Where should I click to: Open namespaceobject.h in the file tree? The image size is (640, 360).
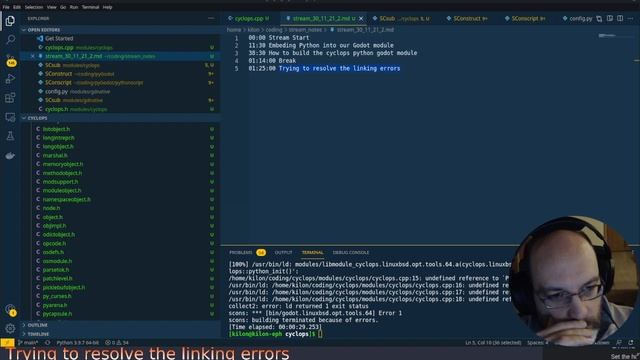(67, 199)
